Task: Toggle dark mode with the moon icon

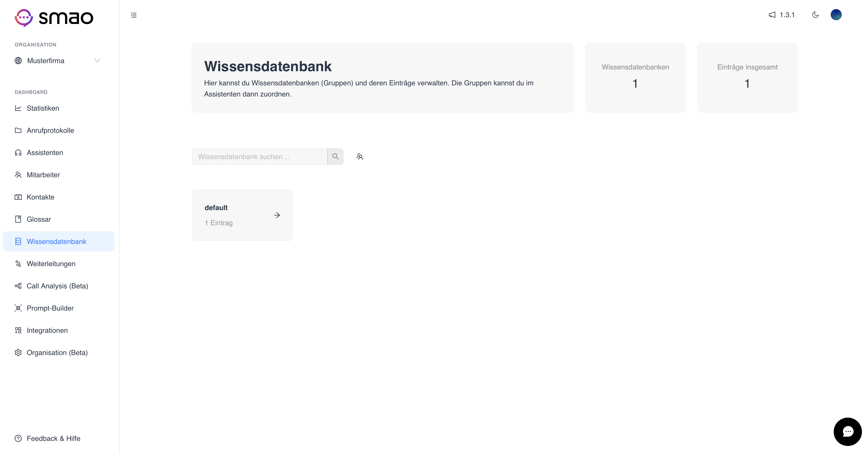Action: click(816, 15)
